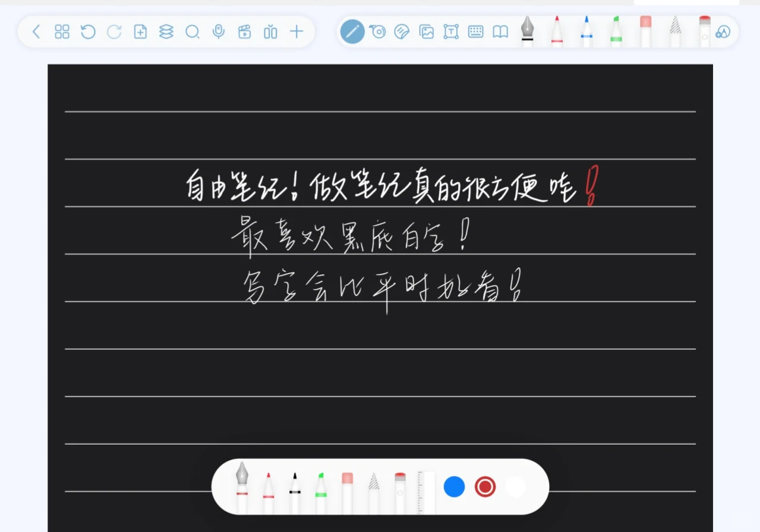The width and height of the screenshot is (760, 532).
Task: Start an audio recording with the microphone
Action: click(x=219, y=32)
